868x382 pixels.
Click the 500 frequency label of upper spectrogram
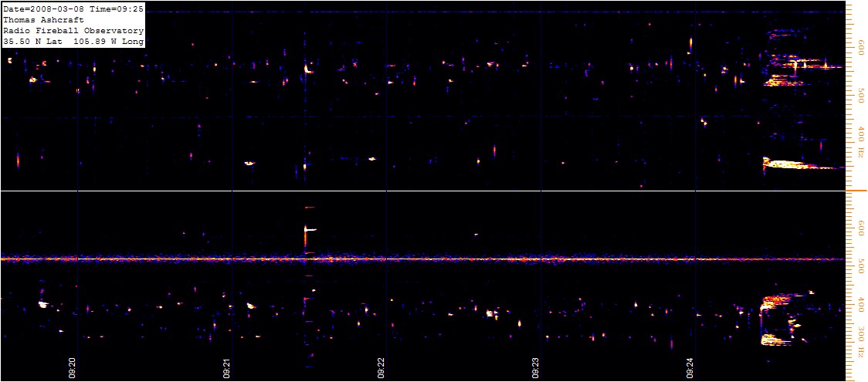[x=861, y=96]
